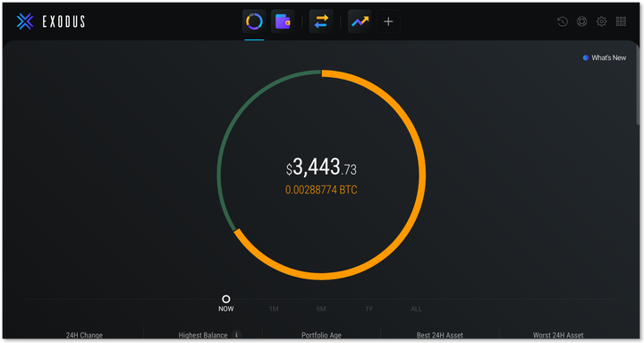644x343 pixels.
Task: Open the What's New link
Action: [605, 58]
